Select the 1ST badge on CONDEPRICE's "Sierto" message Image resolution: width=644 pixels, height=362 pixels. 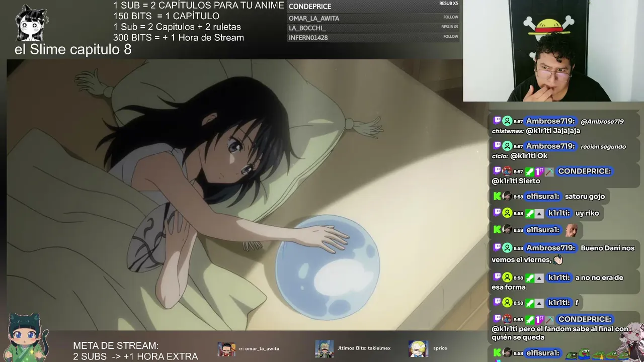[x=539, y=171]
